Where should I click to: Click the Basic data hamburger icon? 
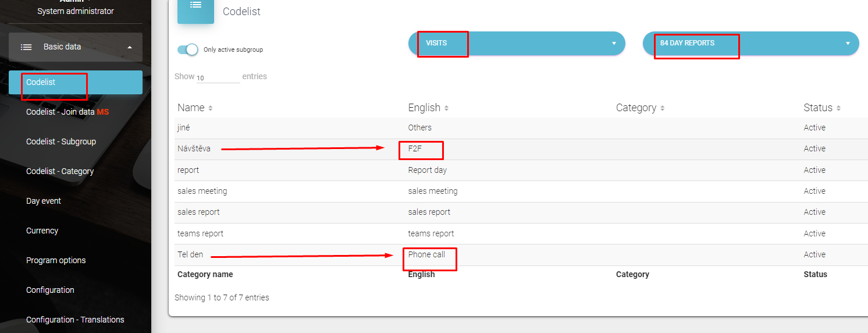[x=26, y=47]
